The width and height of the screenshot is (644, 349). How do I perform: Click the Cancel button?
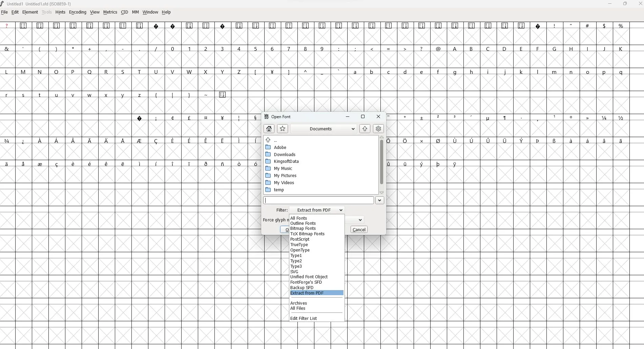358,230
